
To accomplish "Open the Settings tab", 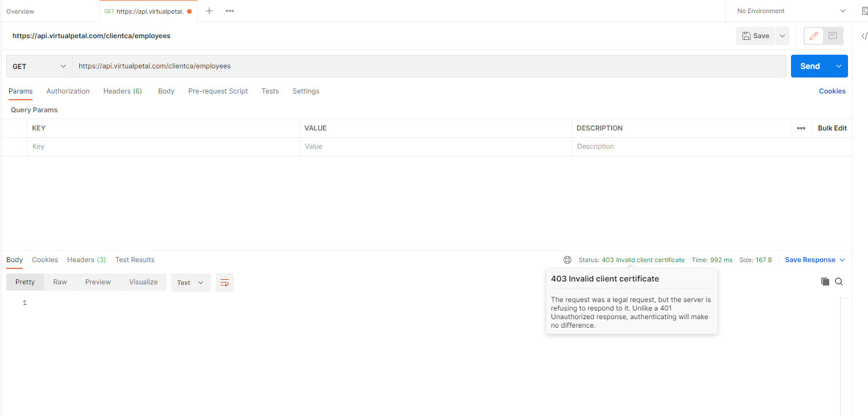I will tap(306, 91).
